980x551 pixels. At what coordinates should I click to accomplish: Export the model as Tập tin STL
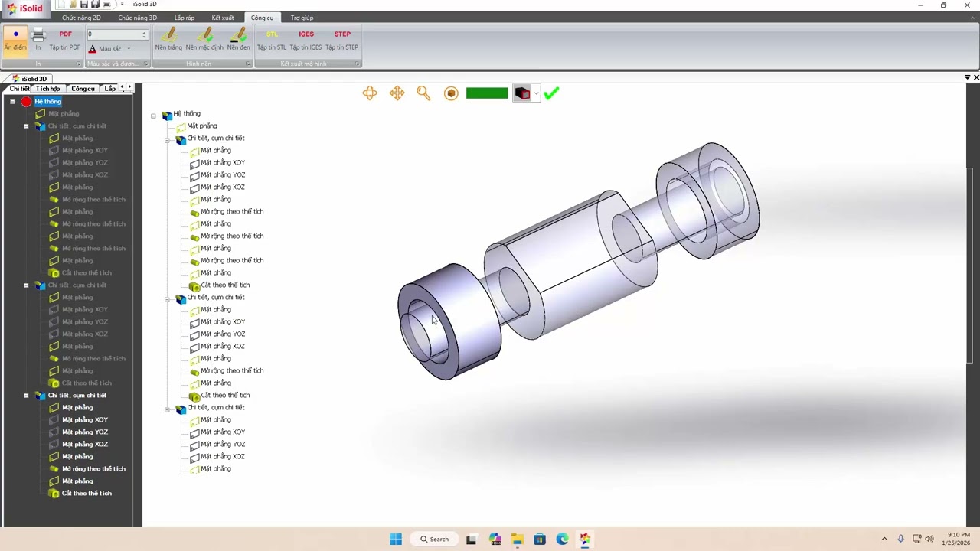(272, 40)
